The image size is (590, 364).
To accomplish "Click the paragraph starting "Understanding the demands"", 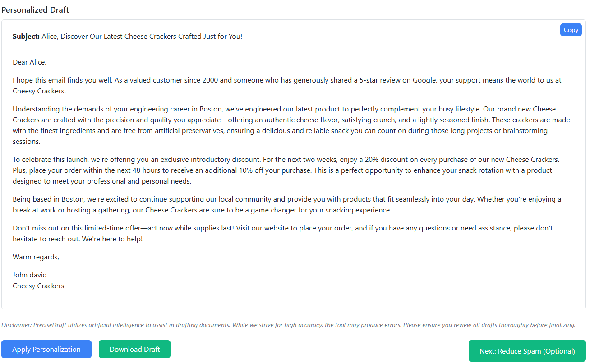I will 291,125.
